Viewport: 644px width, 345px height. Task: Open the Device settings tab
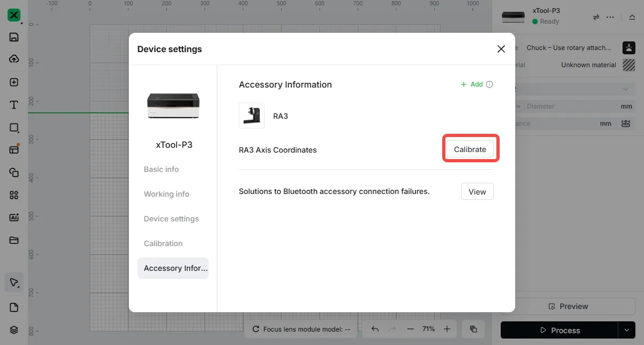coord(171,219)
